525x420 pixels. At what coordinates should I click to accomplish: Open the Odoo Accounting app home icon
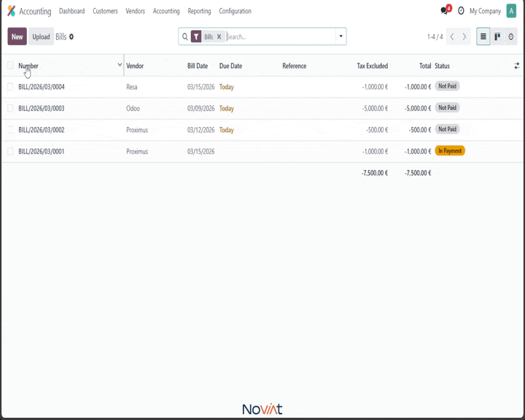pyautogui.click(x=11, y=11)
